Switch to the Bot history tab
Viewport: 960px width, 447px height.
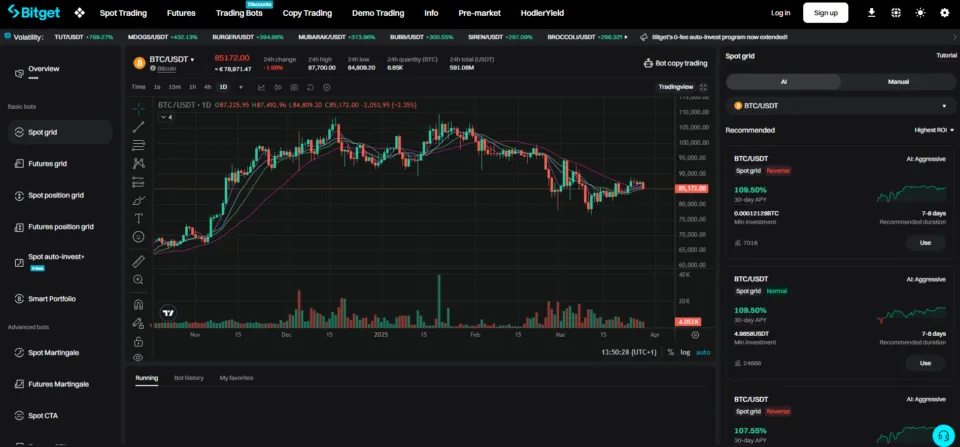tap(189, 378)
